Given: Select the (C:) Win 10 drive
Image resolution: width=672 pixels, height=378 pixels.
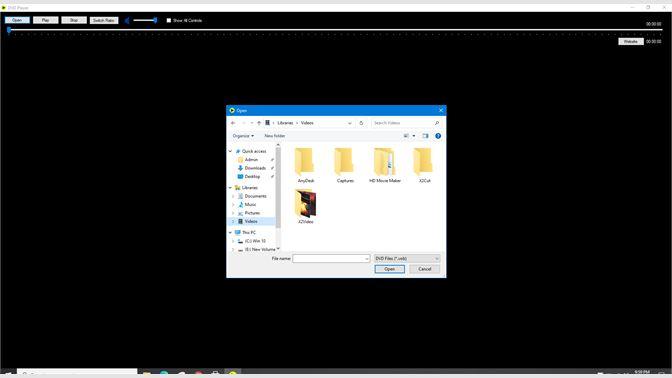Looking at the screenshot, I should click(255, 241).
